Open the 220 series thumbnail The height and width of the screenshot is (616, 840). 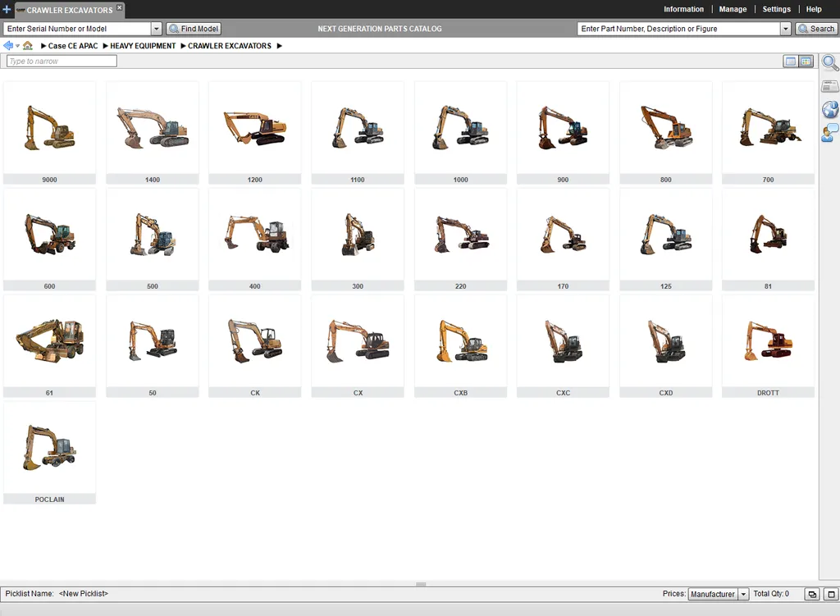point(460,240)
